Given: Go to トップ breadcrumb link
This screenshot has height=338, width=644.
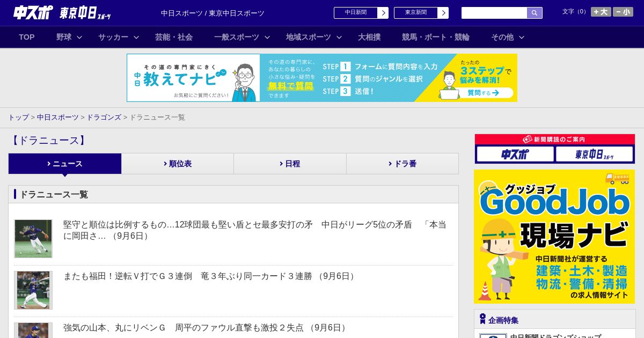Looking at the screenshot, I should (x=18, y=117).
